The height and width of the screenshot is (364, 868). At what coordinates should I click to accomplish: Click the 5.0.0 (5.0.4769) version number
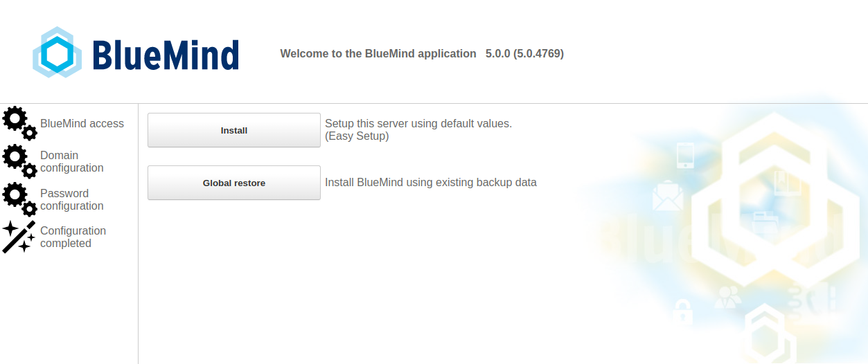(x=524, y=53)
